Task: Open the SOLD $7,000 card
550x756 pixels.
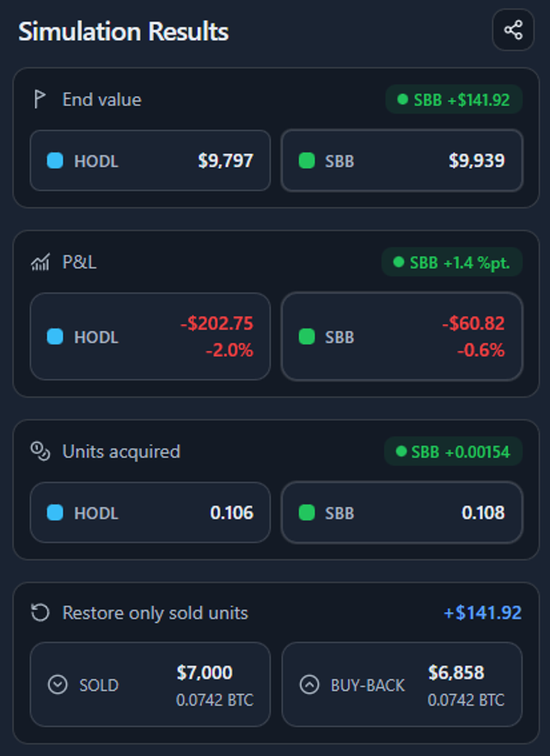Action: [150, 685]
